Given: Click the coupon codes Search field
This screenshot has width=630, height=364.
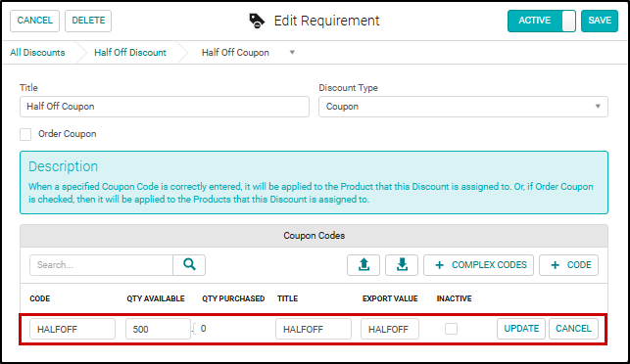Looking at the screenshot, I should [101, 265].
